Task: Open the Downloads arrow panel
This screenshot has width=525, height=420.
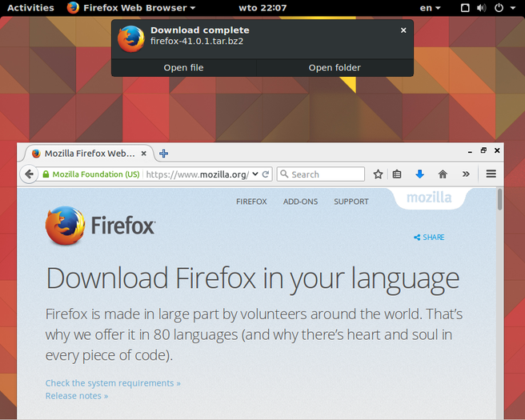Action: (419, 174)
